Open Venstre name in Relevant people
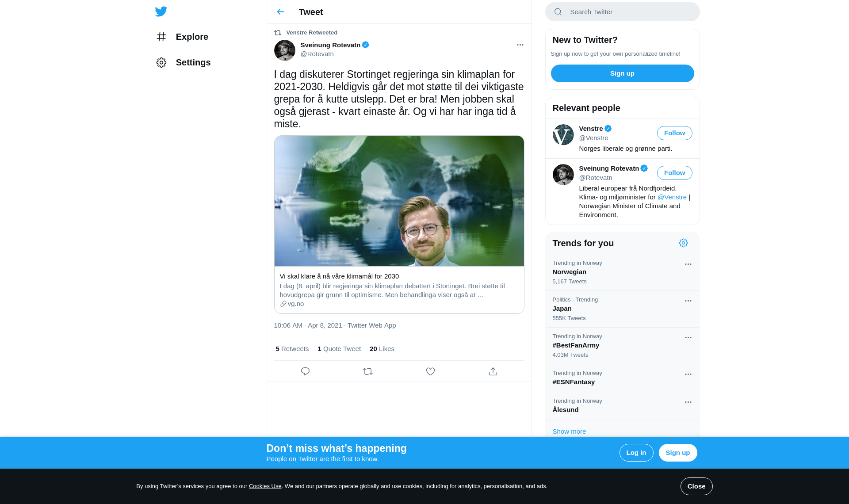Viewport: 849px width, 504px height. (591, 129)
